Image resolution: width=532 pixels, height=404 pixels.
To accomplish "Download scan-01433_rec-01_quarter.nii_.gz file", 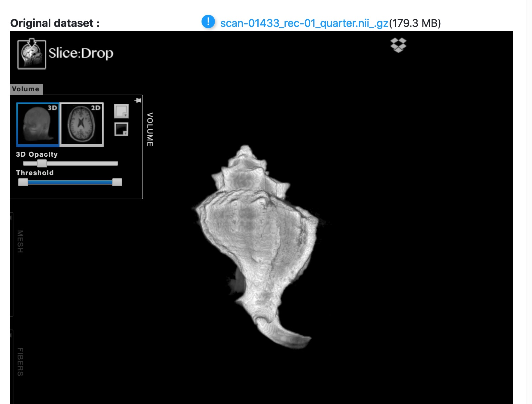I will pyautogui.click(x=304, y=23).
